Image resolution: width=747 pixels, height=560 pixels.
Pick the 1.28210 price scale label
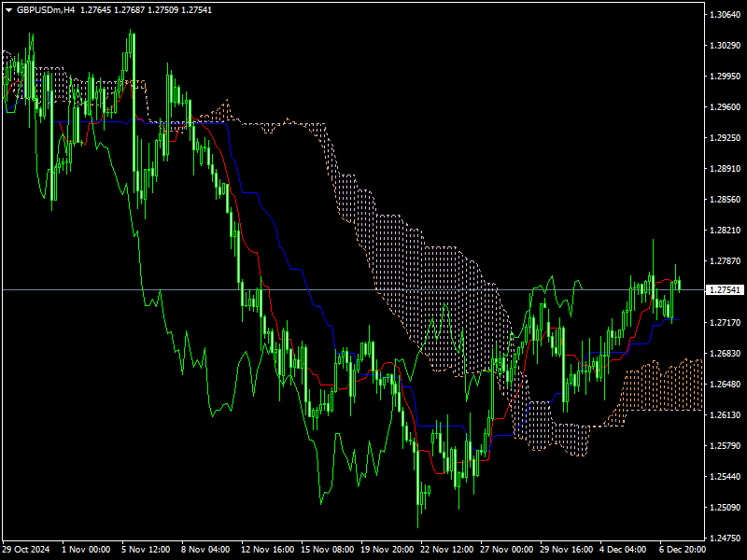(x=726, y=231)
